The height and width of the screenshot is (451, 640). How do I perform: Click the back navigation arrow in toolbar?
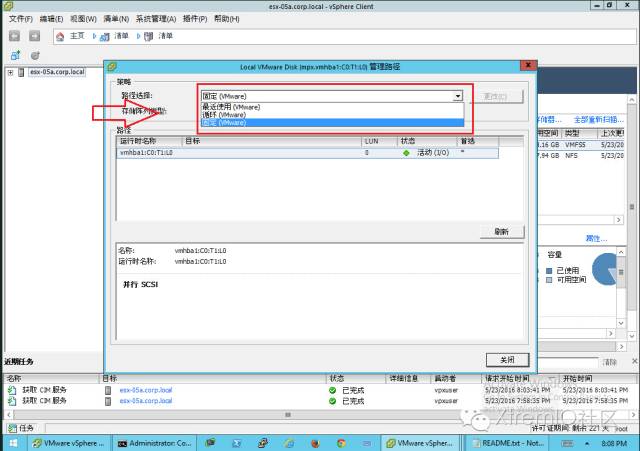[x=15, y=36]
